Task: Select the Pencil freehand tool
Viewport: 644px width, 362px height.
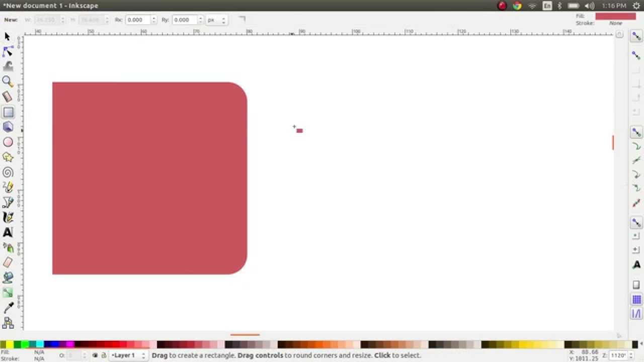Action: click(x=8, y=188)
